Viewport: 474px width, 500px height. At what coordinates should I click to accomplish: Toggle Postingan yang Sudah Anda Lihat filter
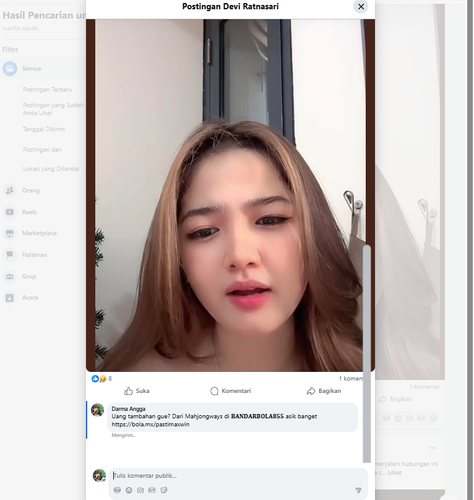tap(53, 109)
